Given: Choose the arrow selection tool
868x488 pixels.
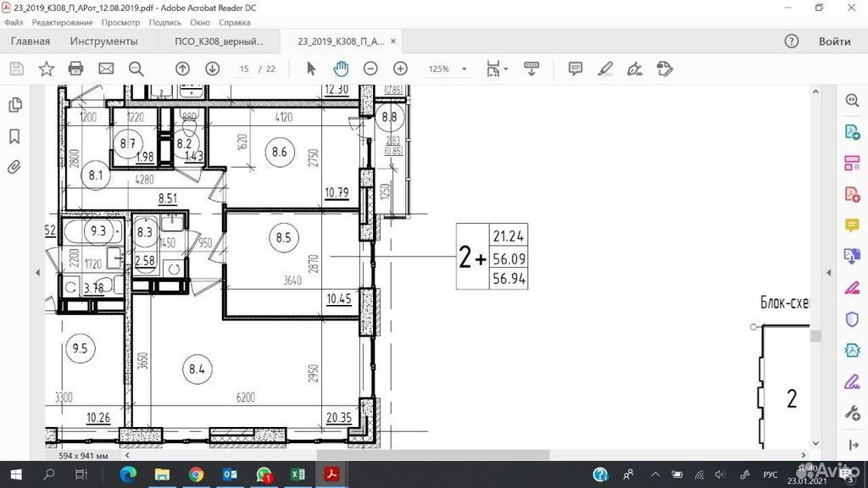Looking at the screenshot, I should 311,69.
